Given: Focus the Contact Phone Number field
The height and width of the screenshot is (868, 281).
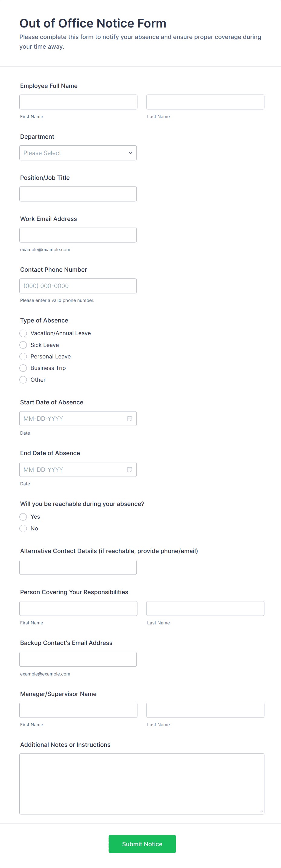Looking at the screenshot, I should click(x=78, y=286).
